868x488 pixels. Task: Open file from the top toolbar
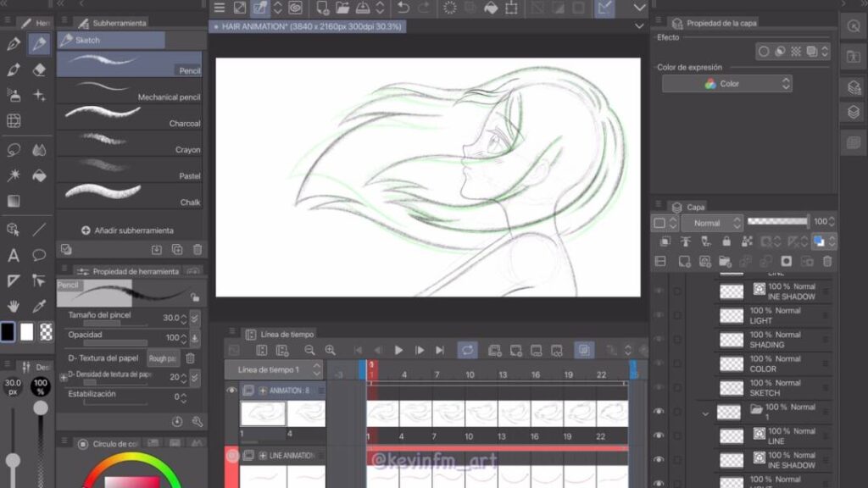click(342, 8)
